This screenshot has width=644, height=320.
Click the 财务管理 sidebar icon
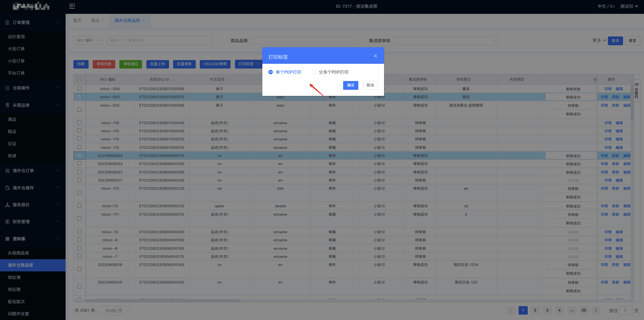pos(7,222)
